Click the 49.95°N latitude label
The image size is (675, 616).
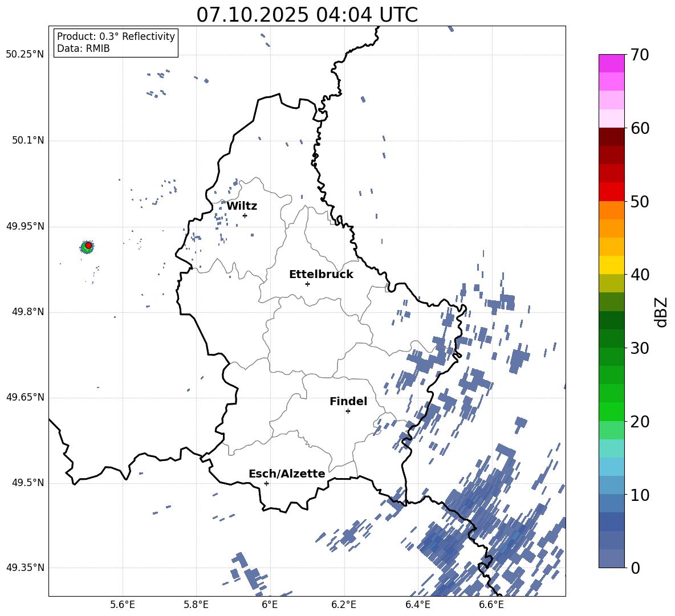tap(25, 226)
